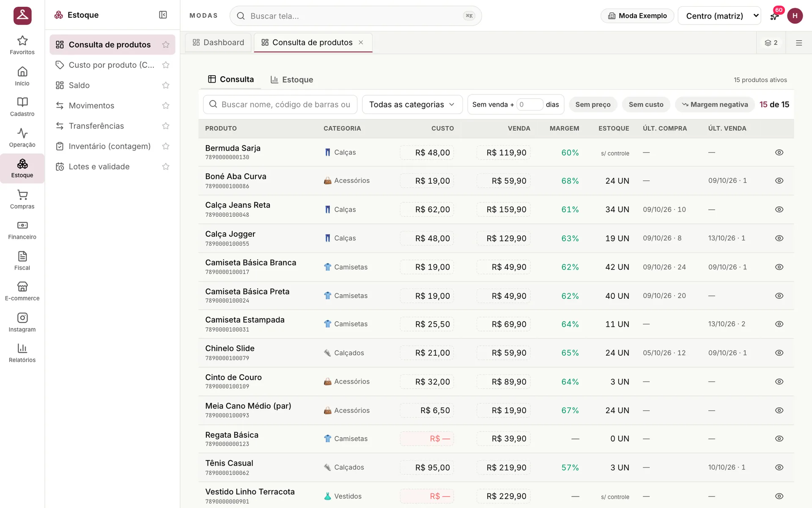Viewport: 812px width, 508px height.
Task: Open the hamburger menu on the tab bar
Action: pyautogui.click(x=799, y=43)
